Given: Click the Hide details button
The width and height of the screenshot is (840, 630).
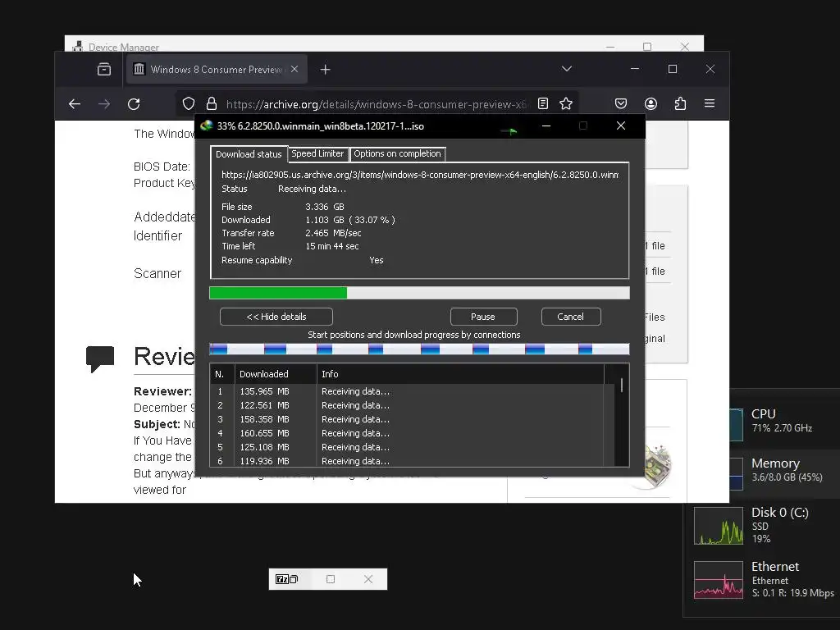Looking at the screenshot, I should click(x=276, y=317).
